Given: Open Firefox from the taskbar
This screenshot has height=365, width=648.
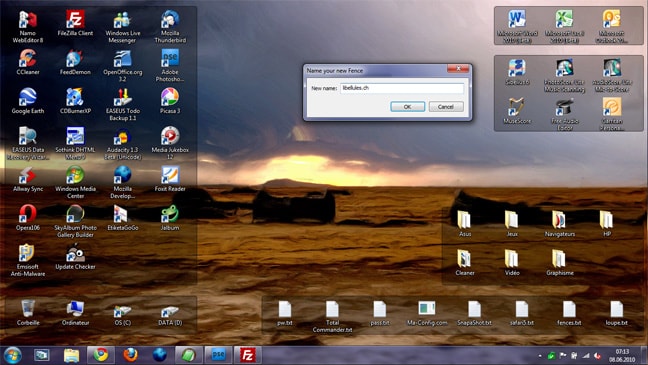Looking at the screenshot, I should point(130,355).
